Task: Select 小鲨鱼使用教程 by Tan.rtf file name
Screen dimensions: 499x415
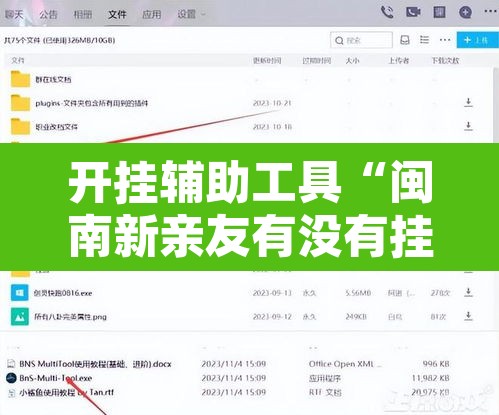Action: tap(66, 393)
